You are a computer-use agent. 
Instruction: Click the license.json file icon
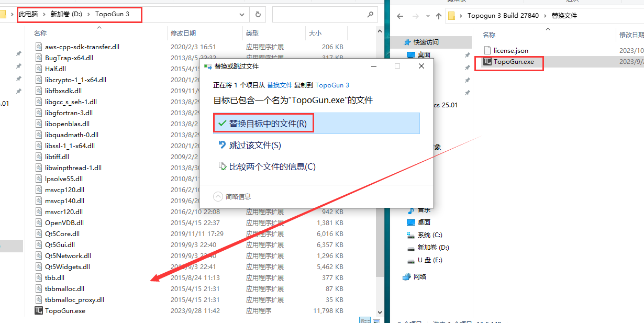(x=487, y=50)
